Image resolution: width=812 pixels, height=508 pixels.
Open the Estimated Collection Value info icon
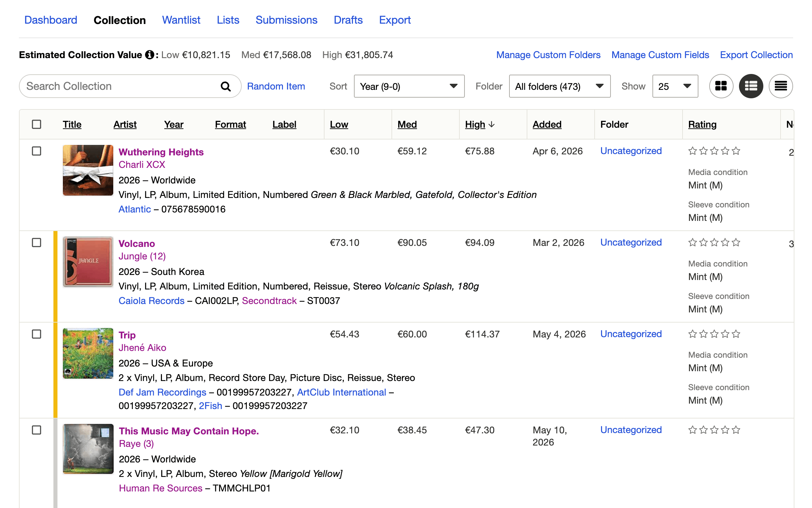point(149,55)
